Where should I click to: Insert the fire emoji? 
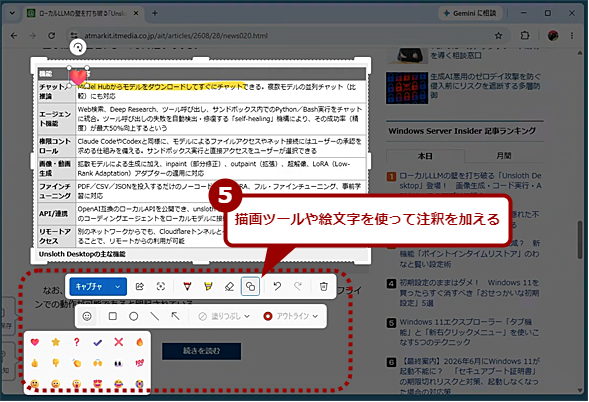coord(140,342)
